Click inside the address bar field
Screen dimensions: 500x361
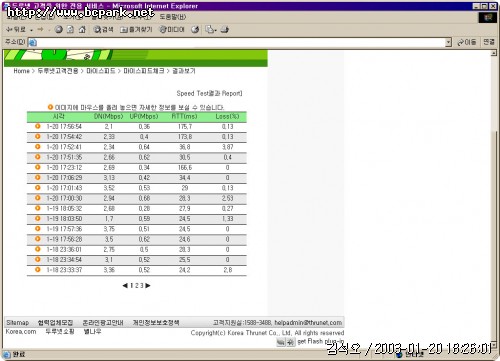tap(237, 42)
